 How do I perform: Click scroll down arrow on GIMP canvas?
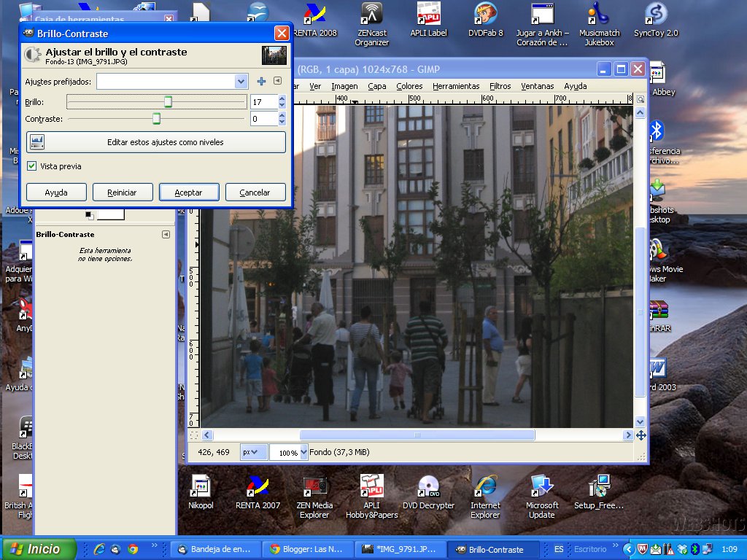click(x=640, y=421)
